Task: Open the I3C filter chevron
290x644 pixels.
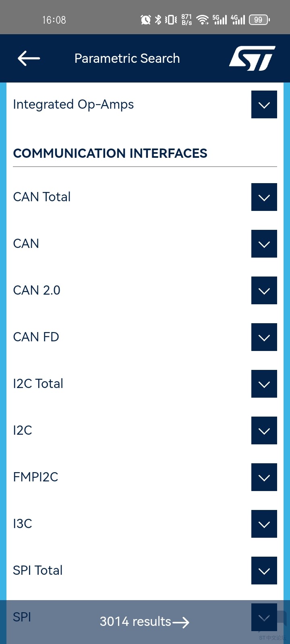Action: pos(264,524)
